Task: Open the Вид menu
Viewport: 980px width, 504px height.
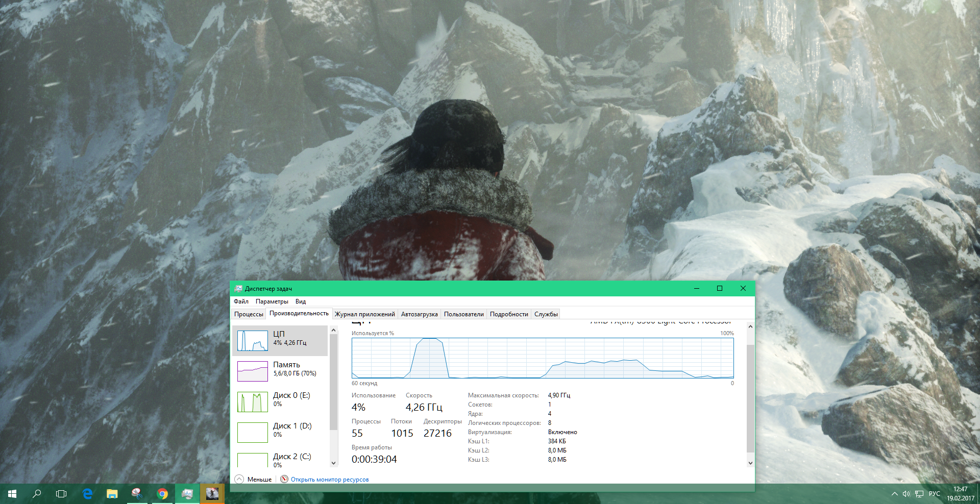Action: pyautogui.click(x=301, y=301)
